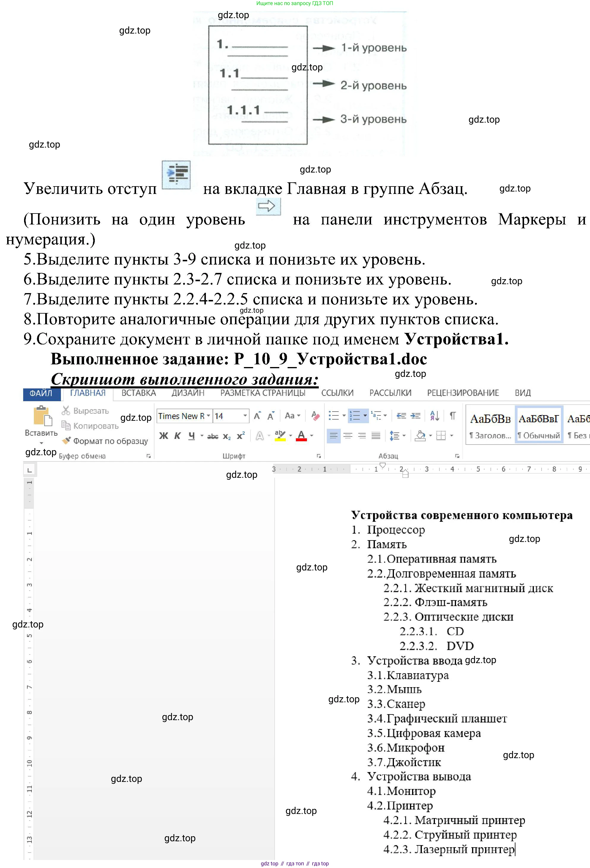Open borders dropdown arrow

click(x=451, y=436)
